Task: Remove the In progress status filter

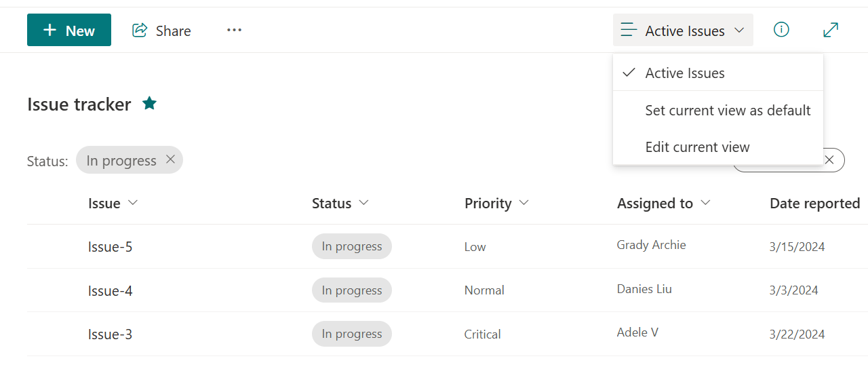Action: coord(171,159)
